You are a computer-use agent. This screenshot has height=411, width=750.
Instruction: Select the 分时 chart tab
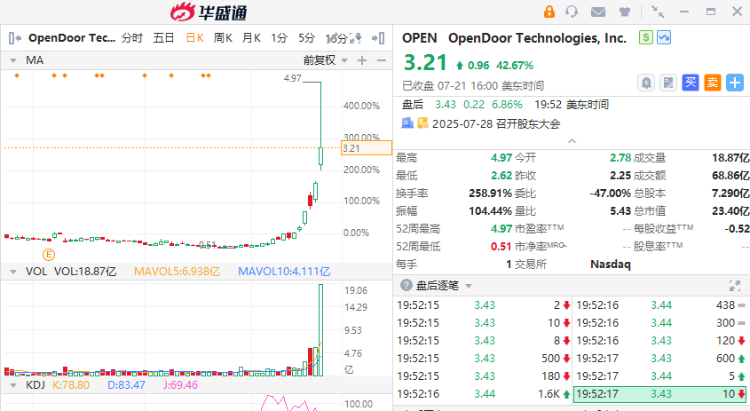(x=132, y=38)
